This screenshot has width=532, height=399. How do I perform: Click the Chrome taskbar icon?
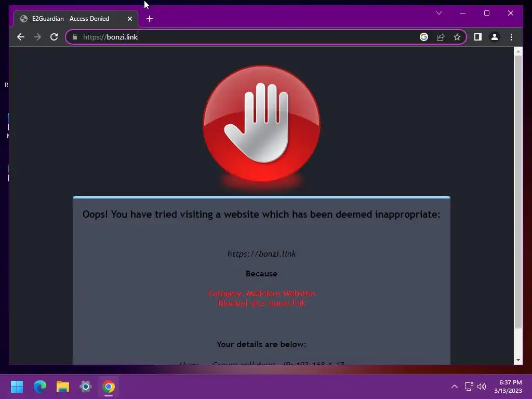tap(109, 387)
